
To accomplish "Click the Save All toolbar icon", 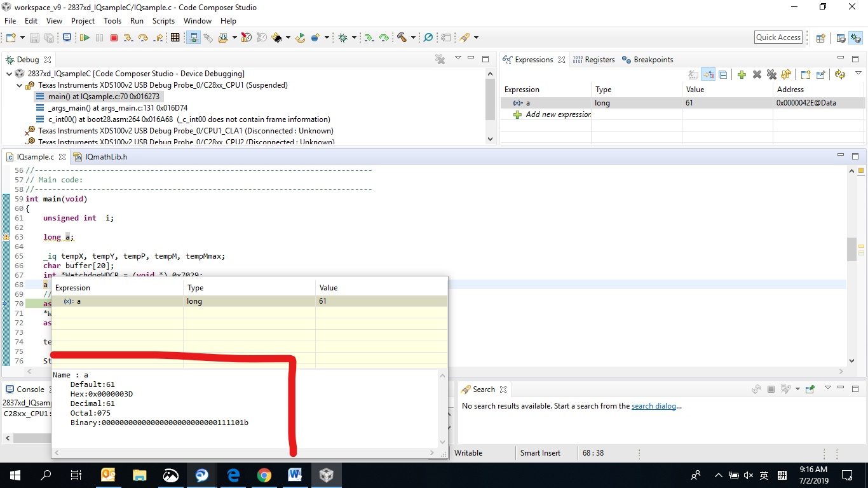I will coord(49,38).
